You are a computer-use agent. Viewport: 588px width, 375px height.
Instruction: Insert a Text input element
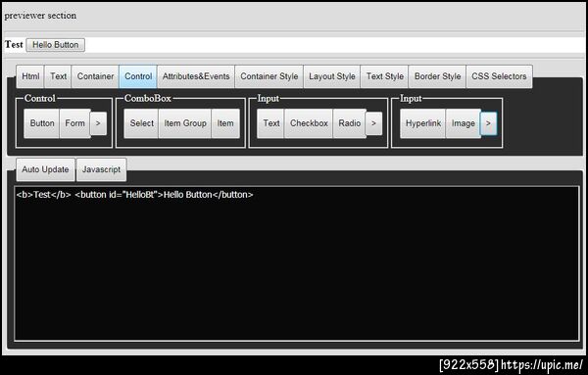[x=270, y=123]
